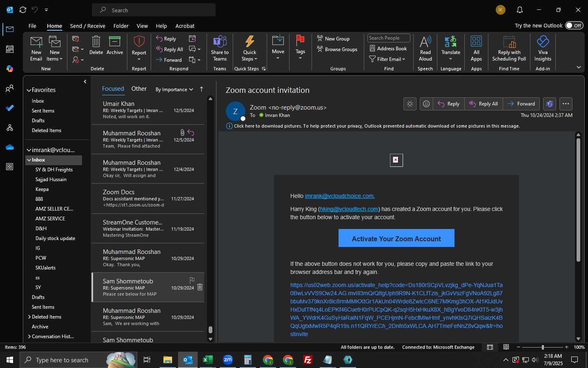Open the AMZ SERVICE folder
This screenshot has width=588, height=368.
coord(50,219)
